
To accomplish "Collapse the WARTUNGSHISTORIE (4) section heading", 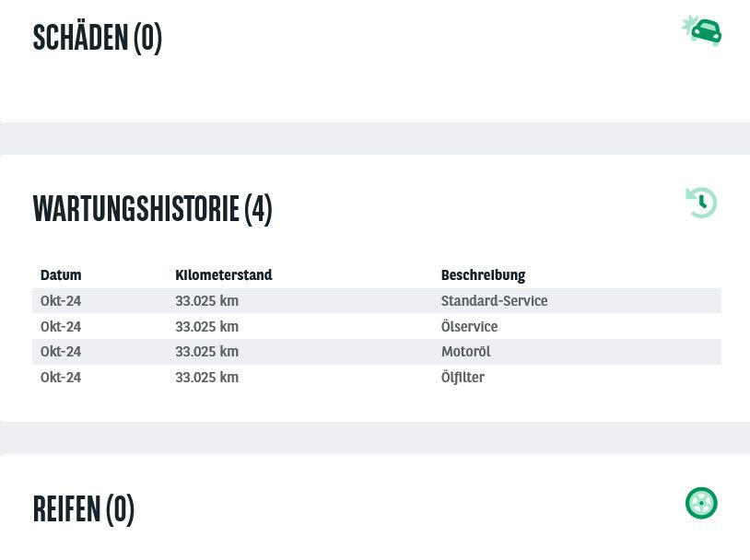I will click(153, 209).
